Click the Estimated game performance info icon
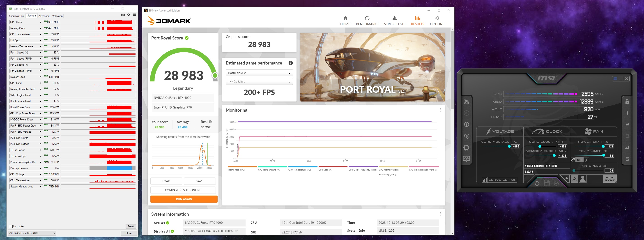The height and width of the screenshot is (240, 644). tap(290, 63)
